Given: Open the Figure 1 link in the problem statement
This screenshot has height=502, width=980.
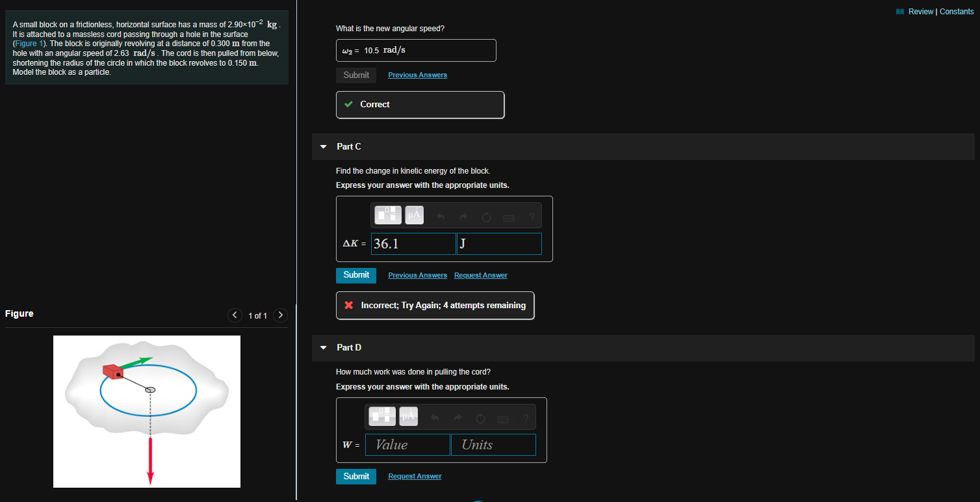Looking at the screenshot, I should pyautogui.click(x=28, y=43).
